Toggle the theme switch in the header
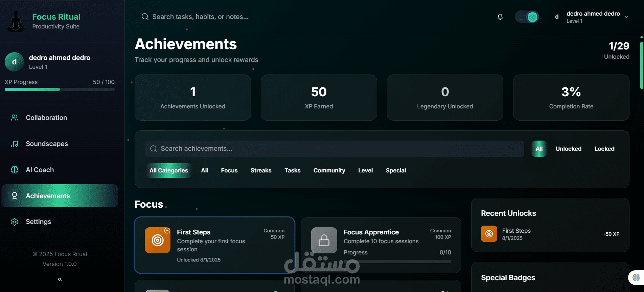Image resolution: width=644 pixels, height=292 pixels. pos(527,17)
